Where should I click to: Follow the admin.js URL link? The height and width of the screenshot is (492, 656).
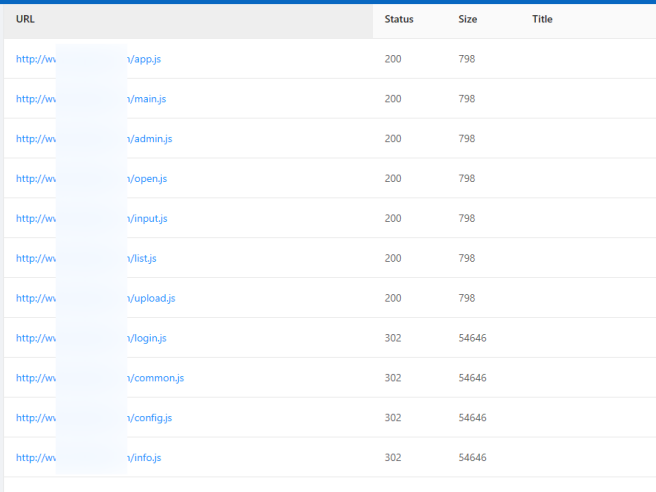(94, 138)
